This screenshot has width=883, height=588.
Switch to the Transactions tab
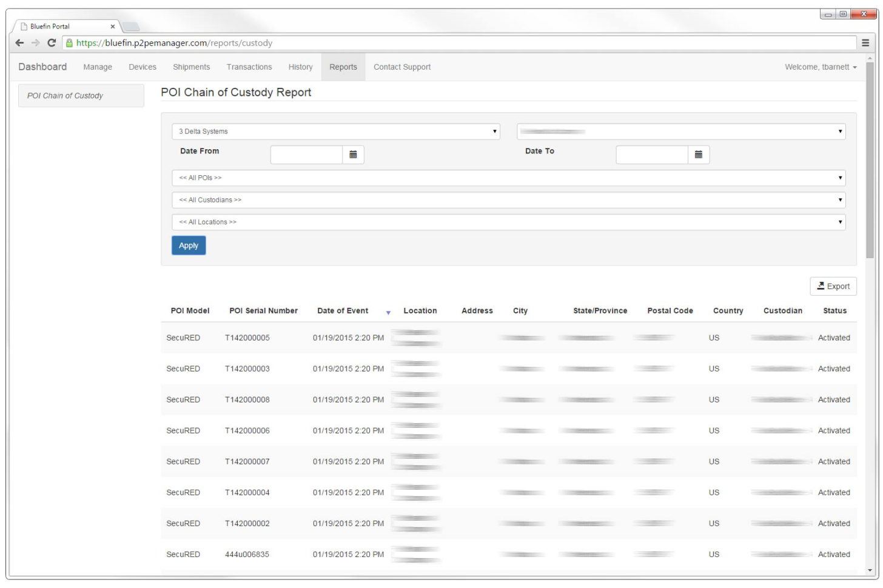coord(248,67)
